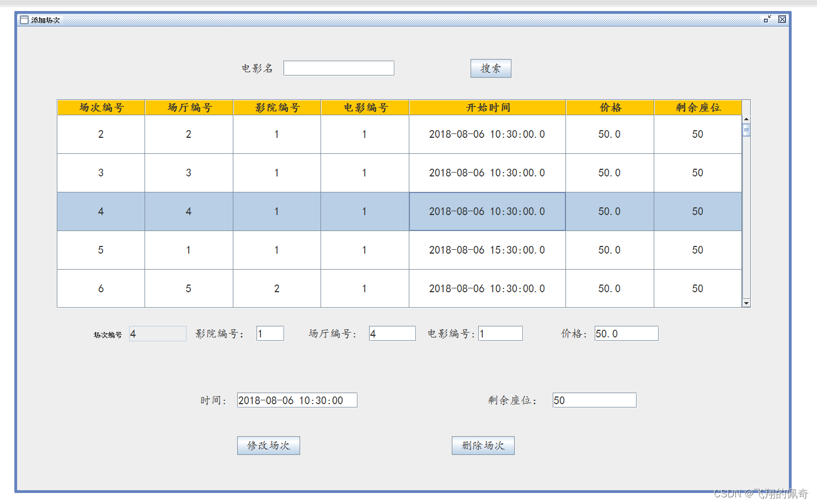Click the 电影编号 input field below table
The height and width of the screenshot is (504, 817).
pyautogui.click(x=500, y=334)
